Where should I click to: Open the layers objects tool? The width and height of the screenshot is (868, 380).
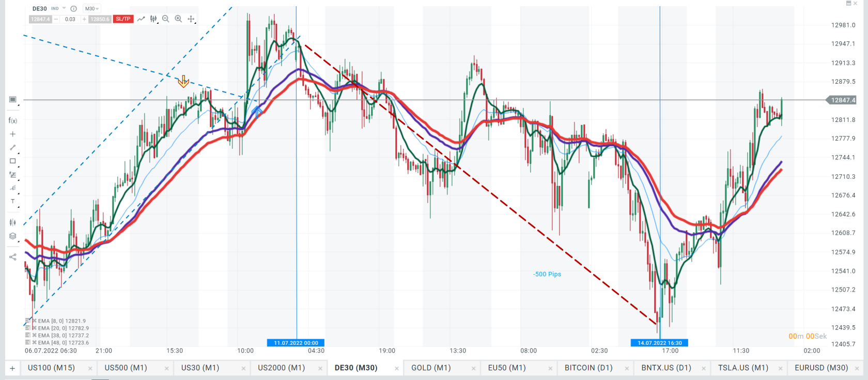pyautogui.click(x=13, y=236)
